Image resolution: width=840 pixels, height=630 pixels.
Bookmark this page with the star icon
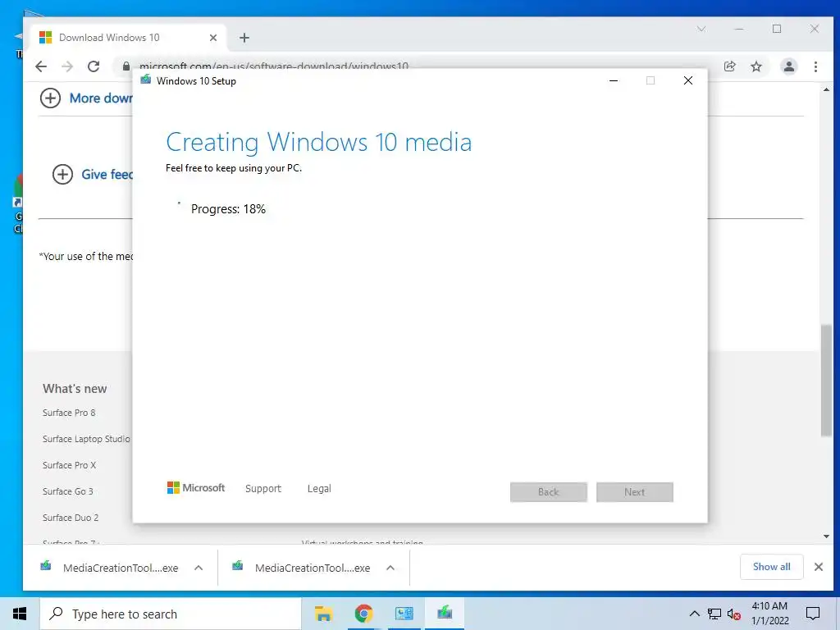pyautogui.click(x=756, y=66)
